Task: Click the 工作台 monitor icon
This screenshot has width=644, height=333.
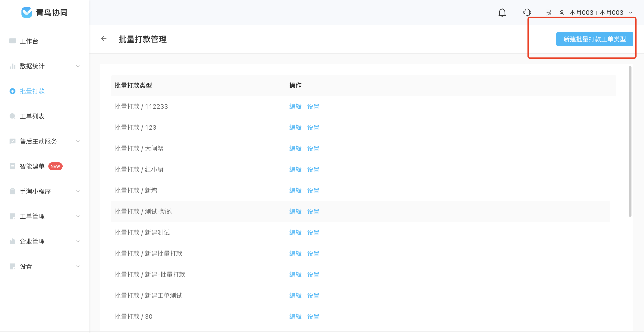Action: [13, 41]
